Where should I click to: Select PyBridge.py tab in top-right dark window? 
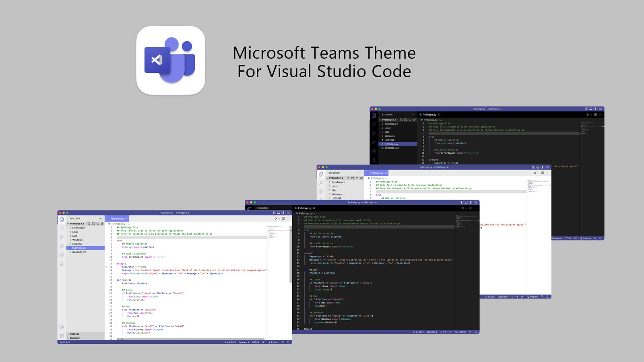click(429, 115)
